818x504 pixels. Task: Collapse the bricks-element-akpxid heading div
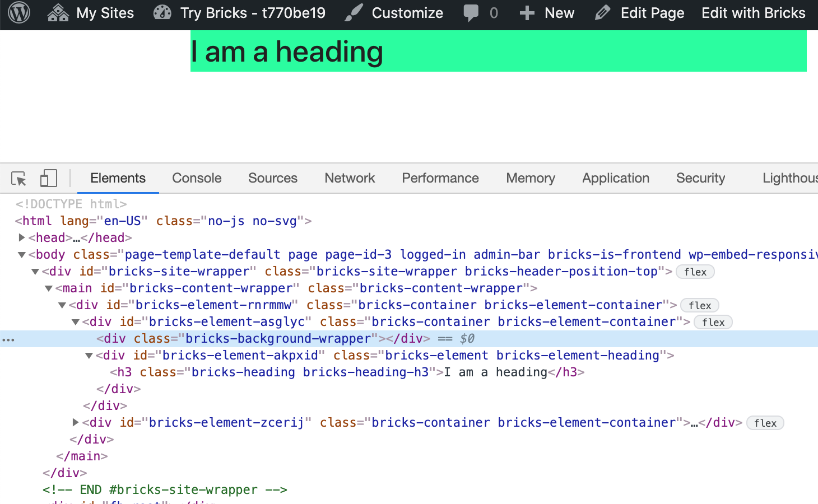[89, 355]
